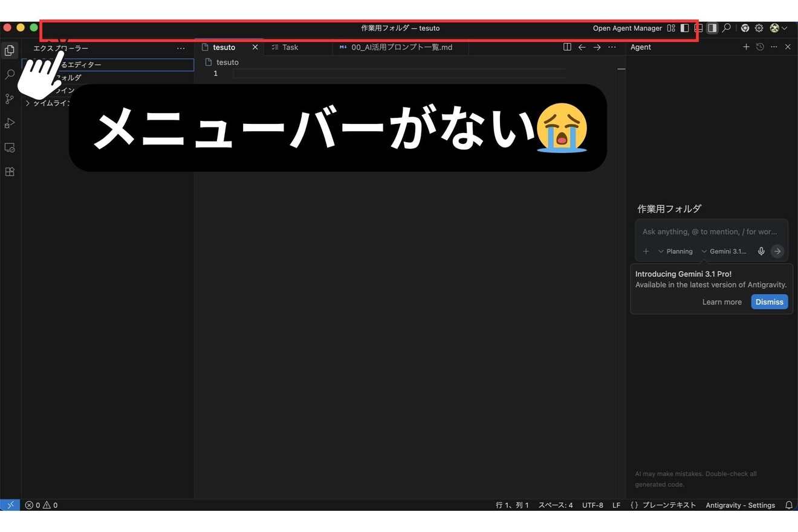Send the Agent message arrow button
The image size is (798, 532).
777,251
